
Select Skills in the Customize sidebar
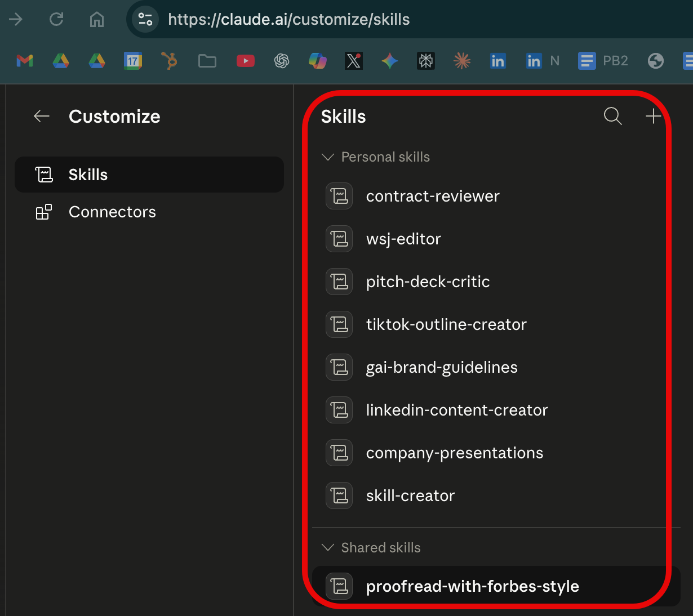pyautogui.click(x=149, y=175)
